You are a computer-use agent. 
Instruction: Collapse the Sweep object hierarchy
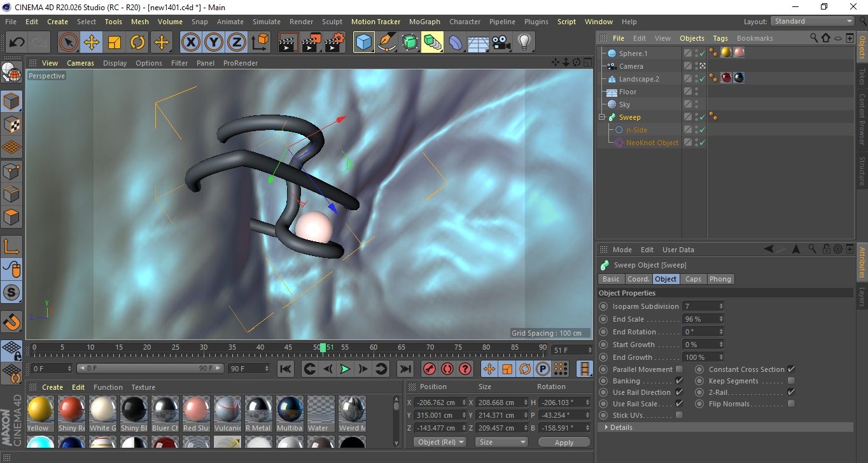602,117
